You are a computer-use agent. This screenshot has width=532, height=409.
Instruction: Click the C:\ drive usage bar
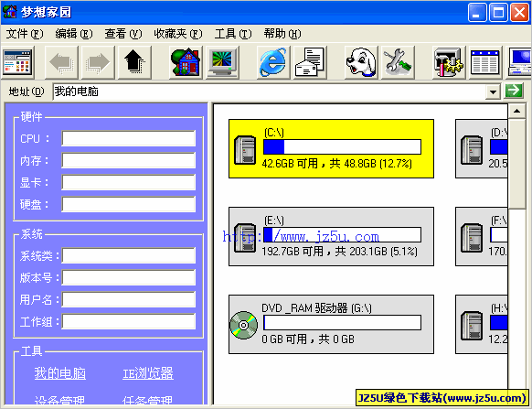343,147
